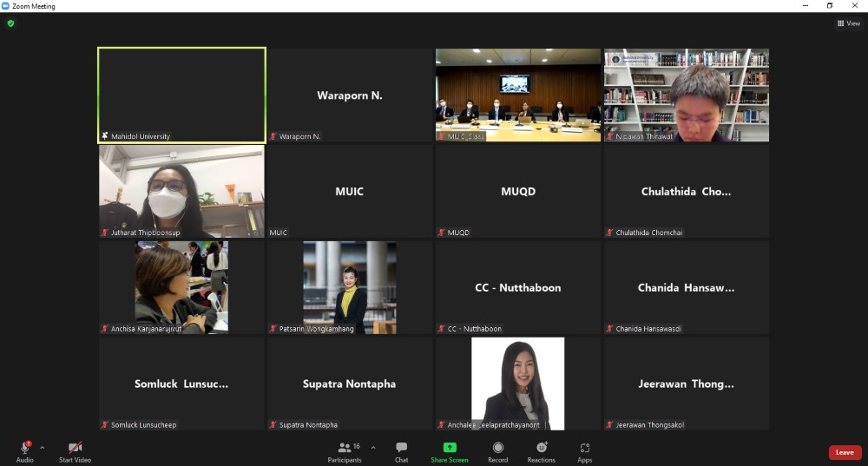Click the green Share Screen button
The width and height of the screenshot is (868, 466).
449,450
